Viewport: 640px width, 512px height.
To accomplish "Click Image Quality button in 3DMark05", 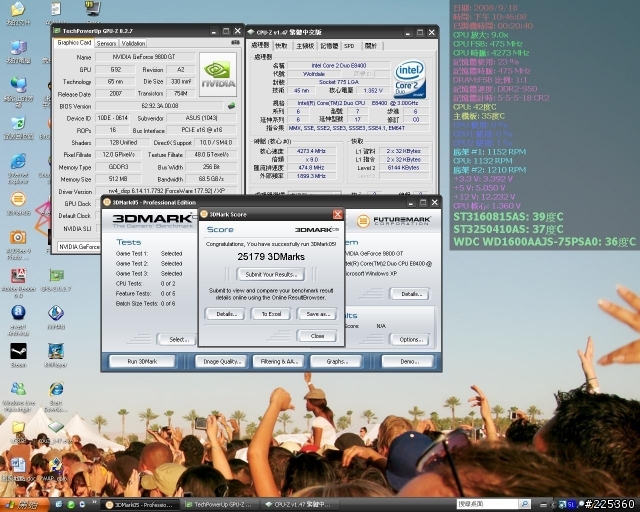I will 222,361.
